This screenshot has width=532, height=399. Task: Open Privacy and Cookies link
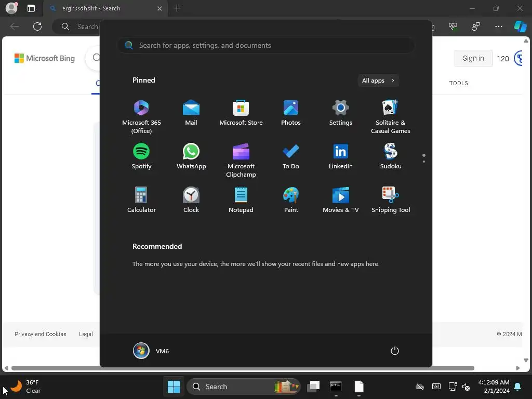(41, 334)
